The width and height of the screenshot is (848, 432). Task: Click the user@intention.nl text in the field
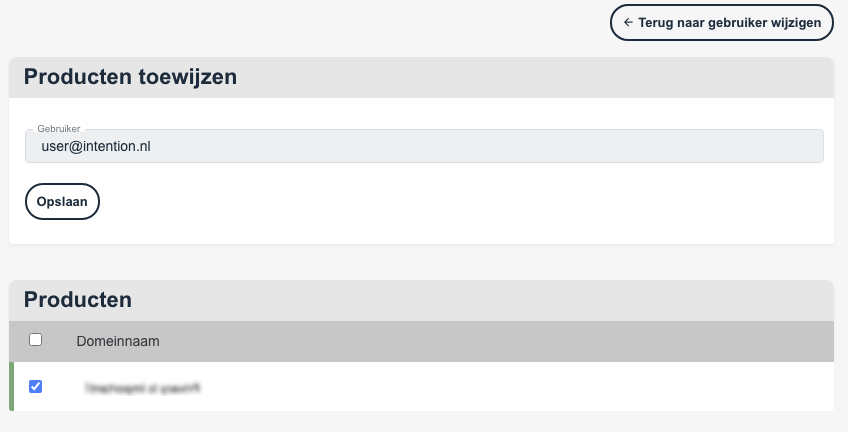(96, 146)
